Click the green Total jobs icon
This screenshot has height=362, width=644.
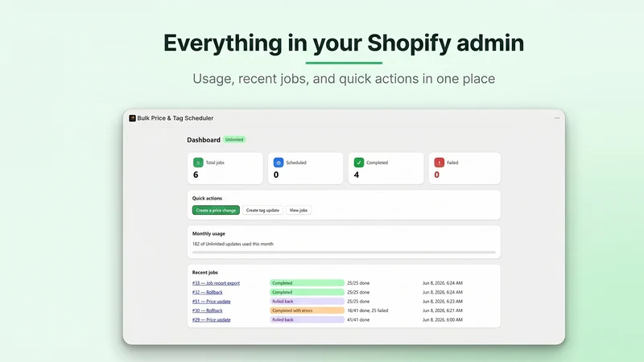tap(198, 162)
